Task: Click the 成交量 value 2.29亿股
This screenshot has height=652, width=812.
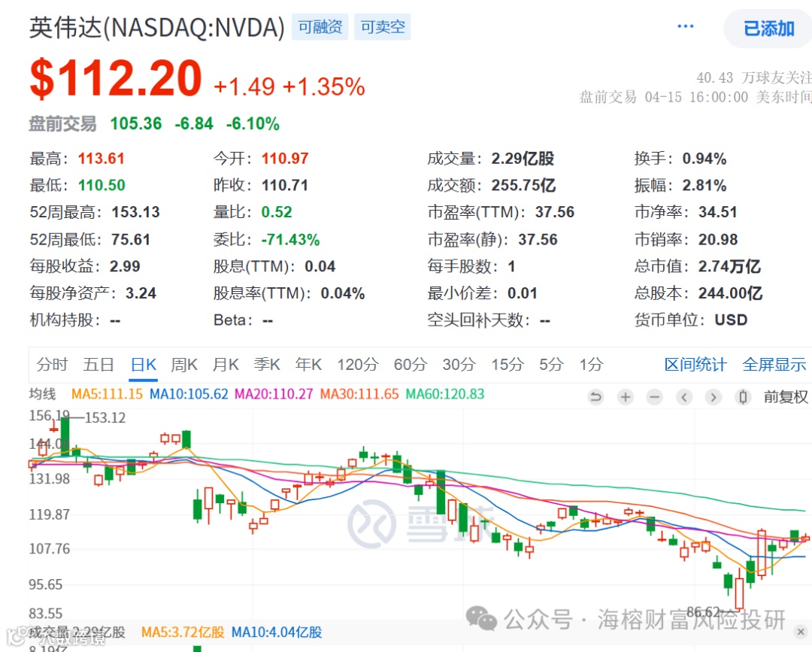Action: (x=523, y=159)
